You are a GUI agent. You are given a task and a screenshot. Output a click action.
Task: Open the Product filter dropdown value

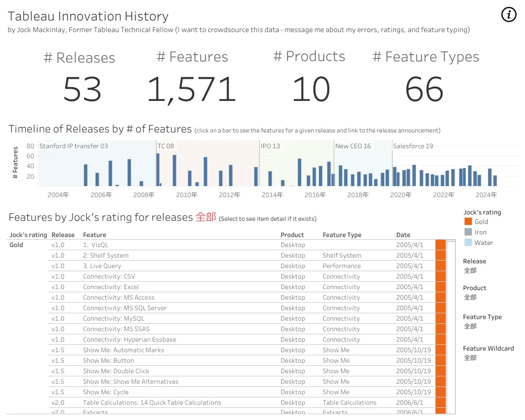470,297
